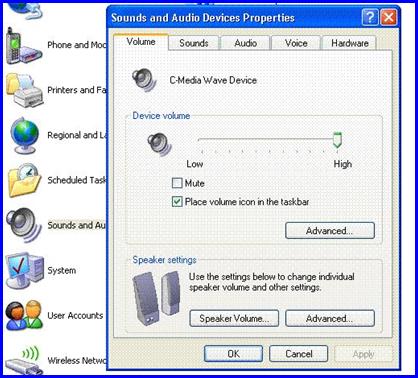Click the dialog Help question mark button
Viewport: 418px width, 378px height.
point(370,17)
